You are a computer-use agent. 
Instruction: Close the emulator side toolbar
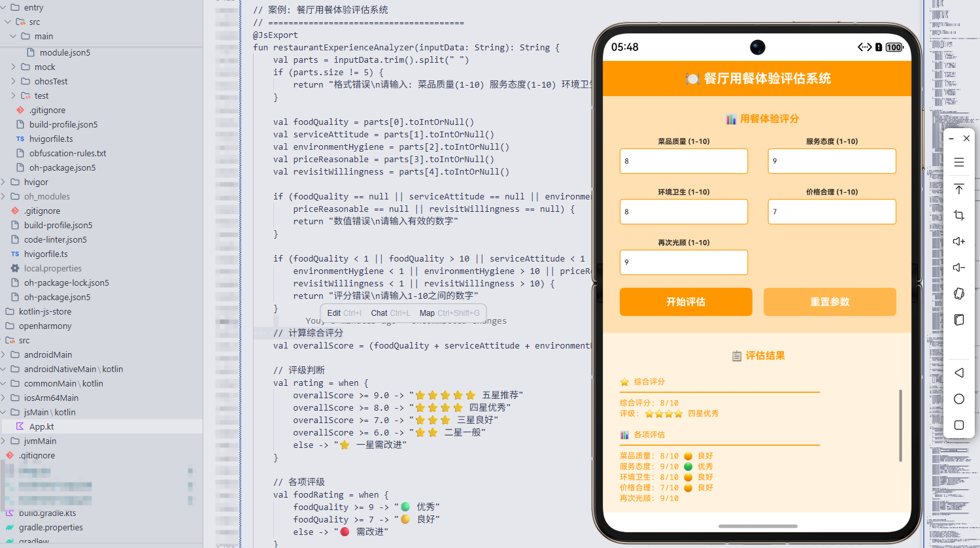(x=966, y=139)
